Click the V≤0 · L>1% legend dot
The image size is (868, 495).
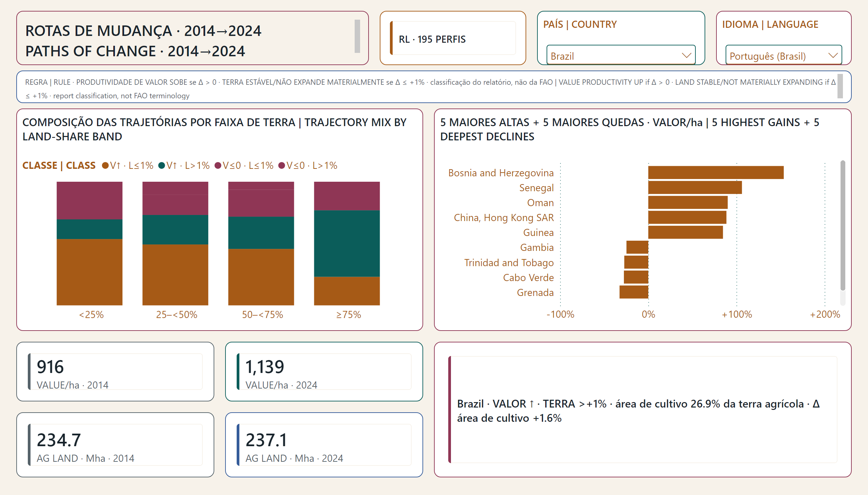point(281,165)
